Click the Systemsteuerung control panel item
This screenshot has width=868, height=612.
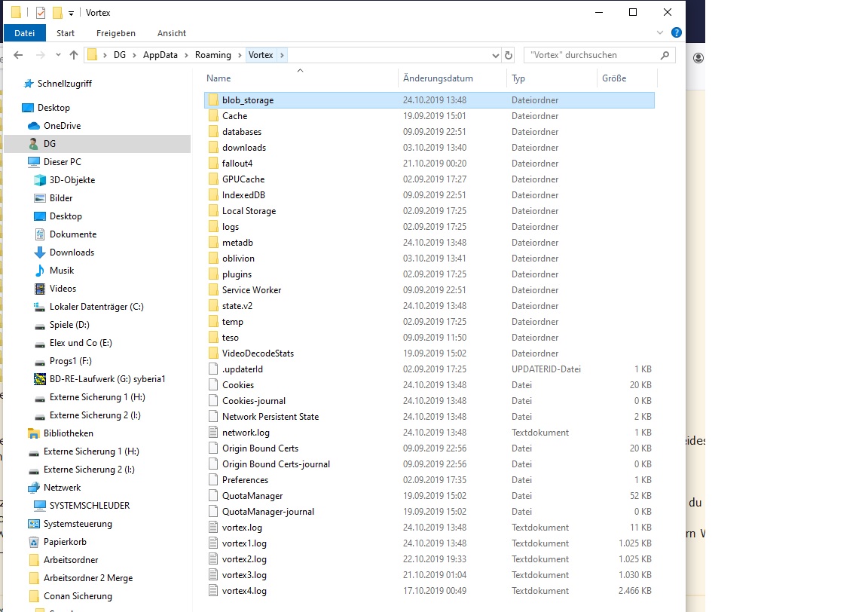click(78, 524)
